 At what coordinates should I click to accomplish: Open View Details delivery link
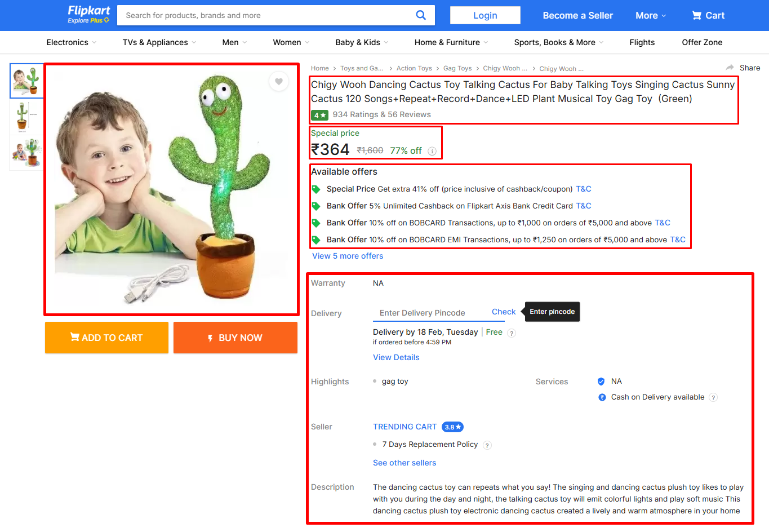coord(396,357)
